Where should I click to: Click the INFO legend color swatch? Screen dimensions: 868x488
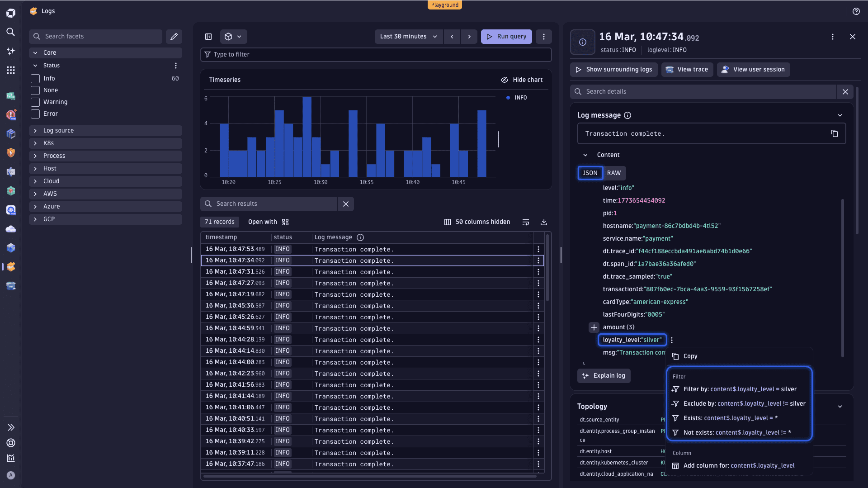coord(508,98)
